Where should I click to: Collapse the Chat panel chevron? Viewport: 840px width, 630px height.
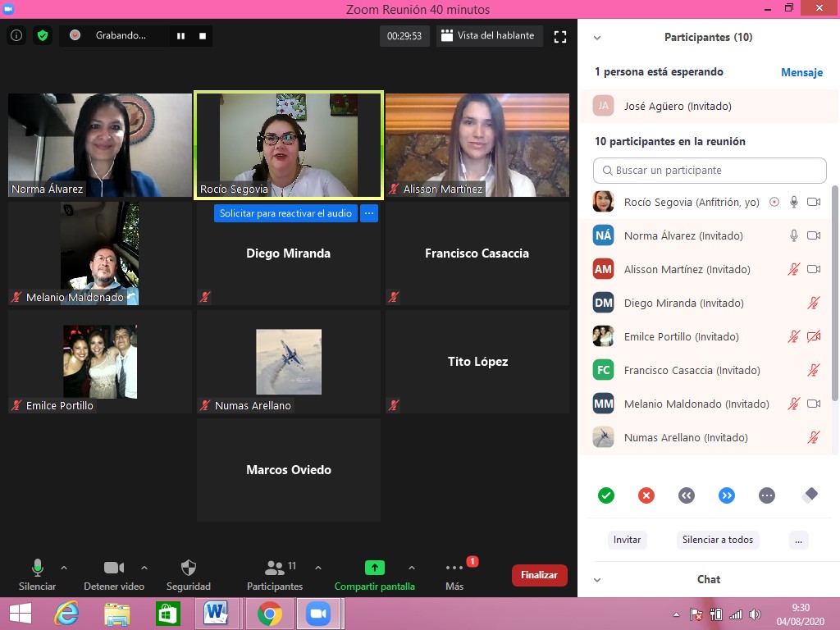[x=597, y=580]
